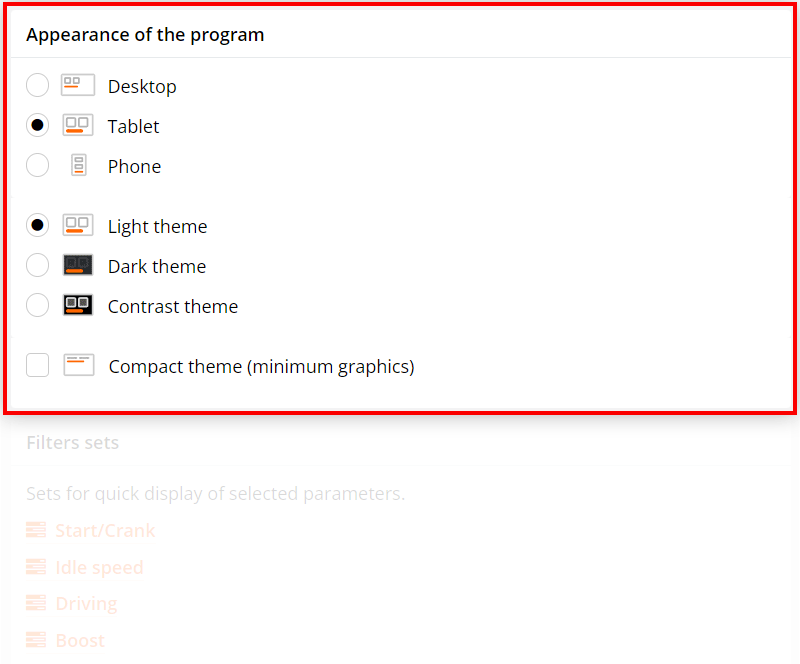
Task: Click the Boost filter icon
Action: (x=36, y=640)
